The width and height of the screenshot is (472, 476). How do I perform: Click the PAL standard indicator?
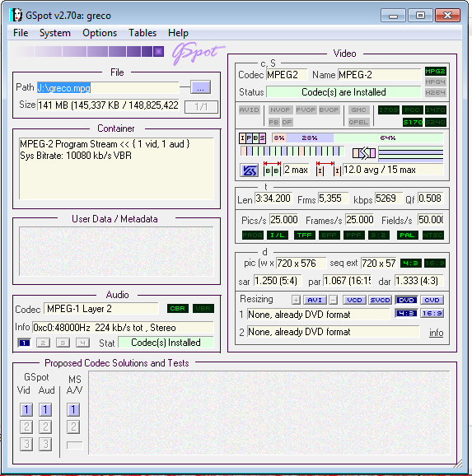click(407, 235)
